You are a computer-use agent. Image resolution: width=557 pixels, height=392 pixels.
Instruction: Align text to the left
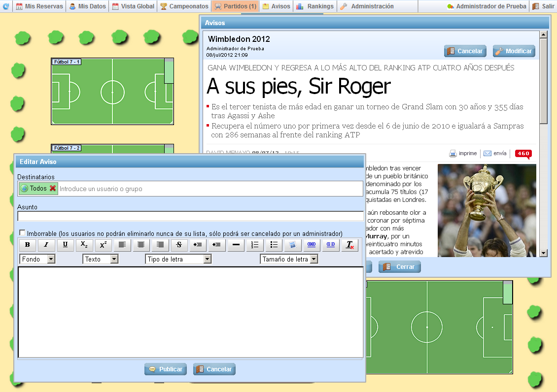coord(122,245)
